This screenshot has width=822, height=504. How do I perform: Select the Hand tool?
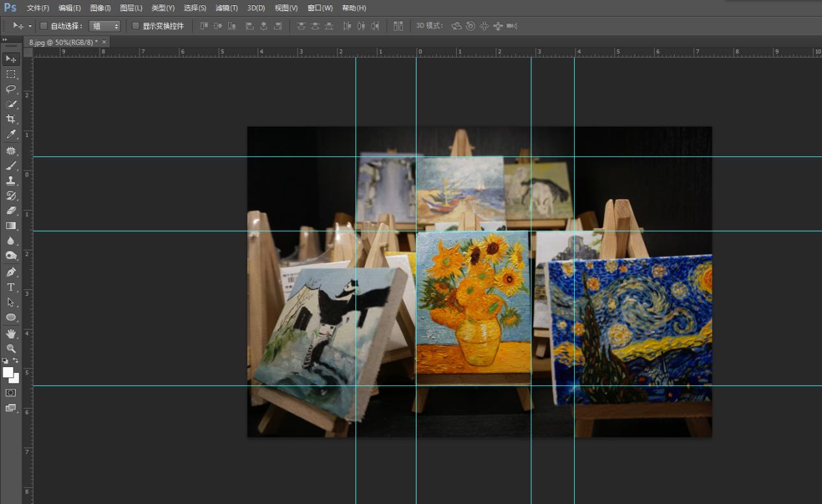11,333
